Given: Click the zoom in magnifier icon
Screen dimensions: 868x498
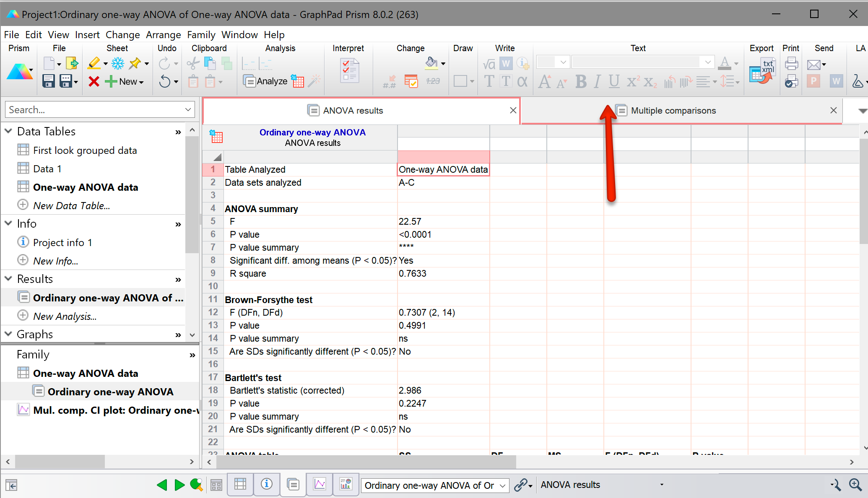Looking at the screenshot, I should 855,485.
